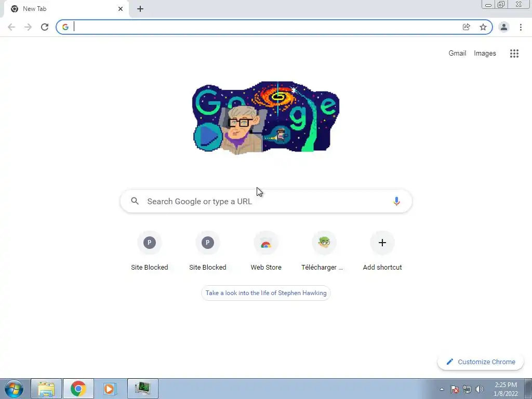Open the second Site Blocked shortcut

click(208, 251)
